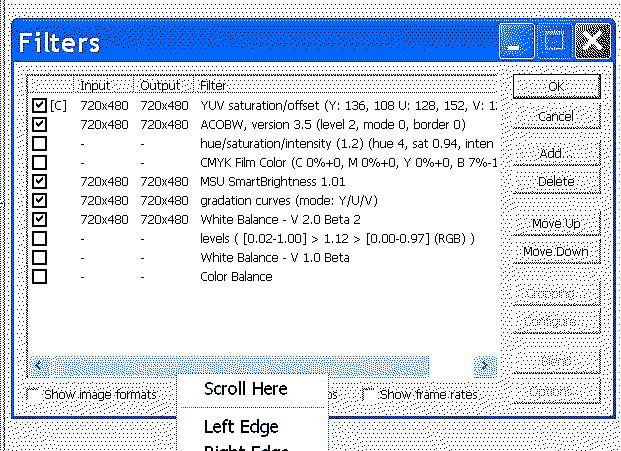The image size is (621, 451).
Task: Uncheck the YUV saturation/offset filter checkbox
Action: pyautogui.click(x=40, y=105)
